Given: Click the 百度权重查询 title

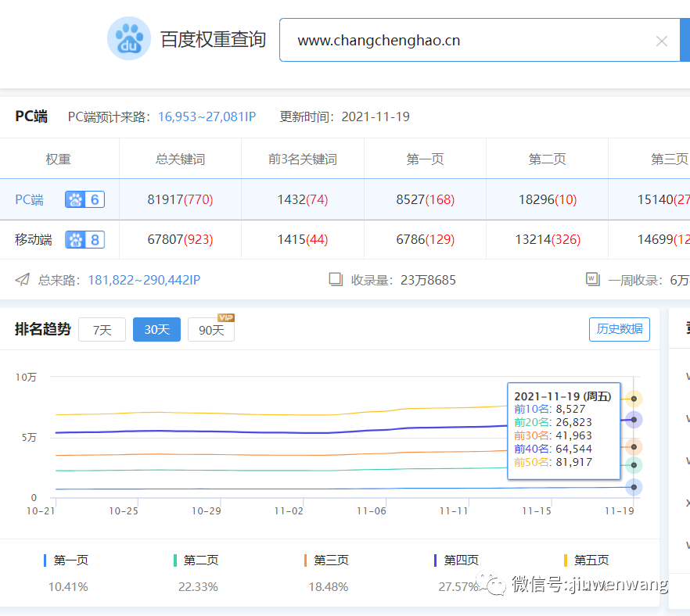Looking at the screenshot, I should [x=213, y=40].
